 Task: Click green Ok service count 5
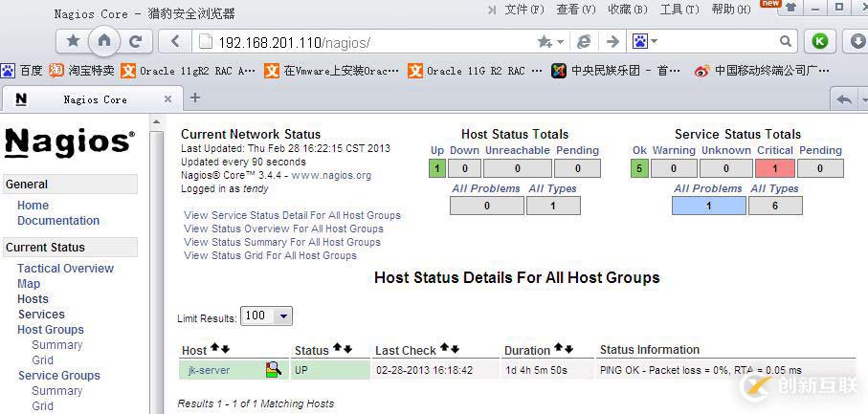tap(639, 168)
